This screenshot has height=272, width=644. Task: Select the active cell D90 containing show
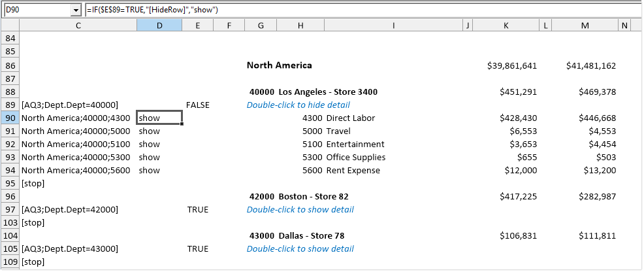click(159, 118)
